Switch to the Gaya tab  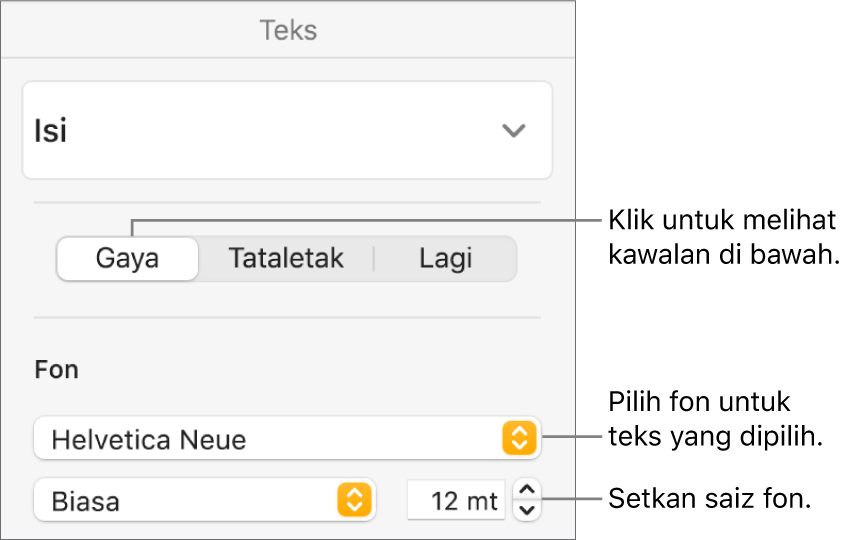tap(128, 259)
